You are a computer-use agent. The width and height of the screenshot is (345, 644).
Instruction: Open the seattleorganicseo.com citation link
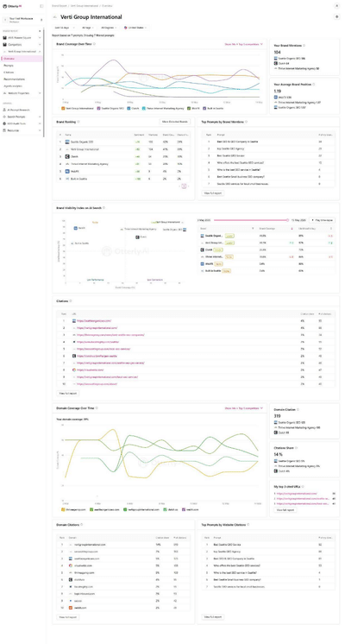click(x=94, y=321)
